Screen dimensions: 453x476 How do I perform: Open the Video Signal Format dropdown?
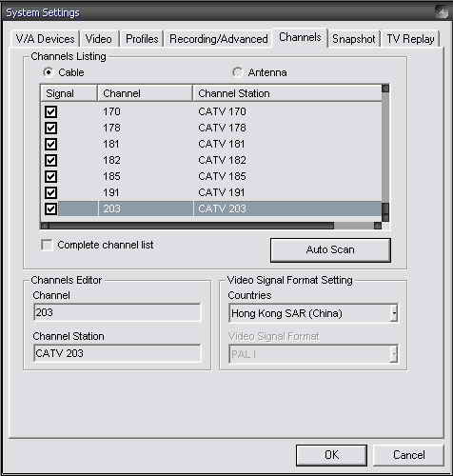393,354
